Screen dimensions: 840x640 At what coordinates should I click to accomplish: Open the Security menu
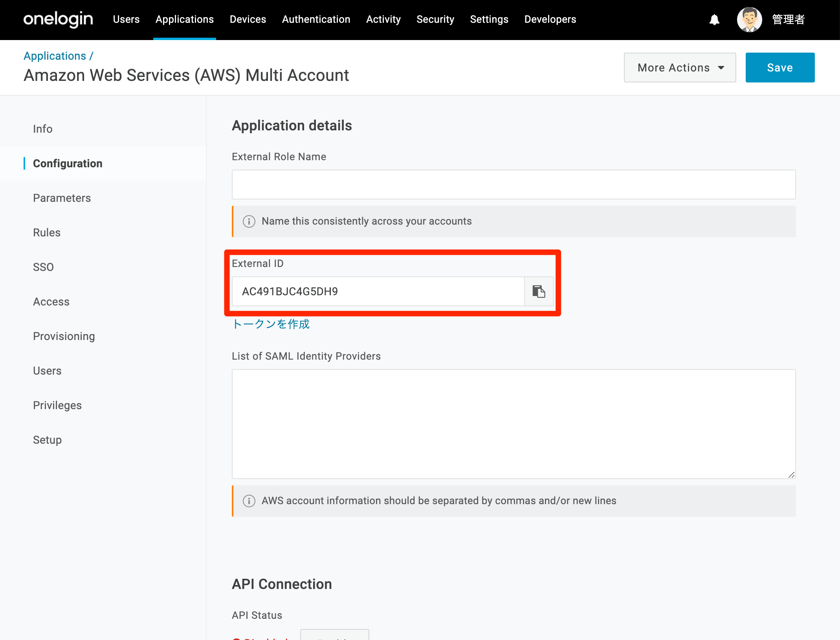435,19
